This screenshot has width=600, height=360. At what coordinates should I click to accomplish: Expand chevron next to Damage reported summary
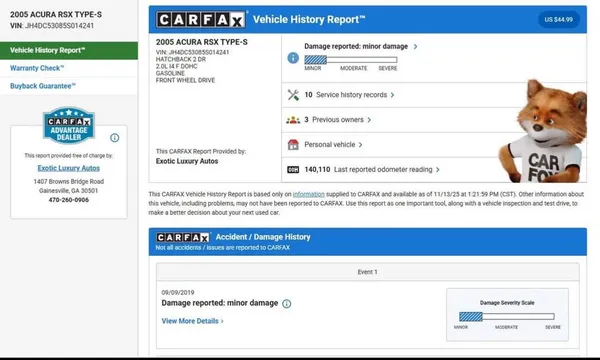pos(415,47)
